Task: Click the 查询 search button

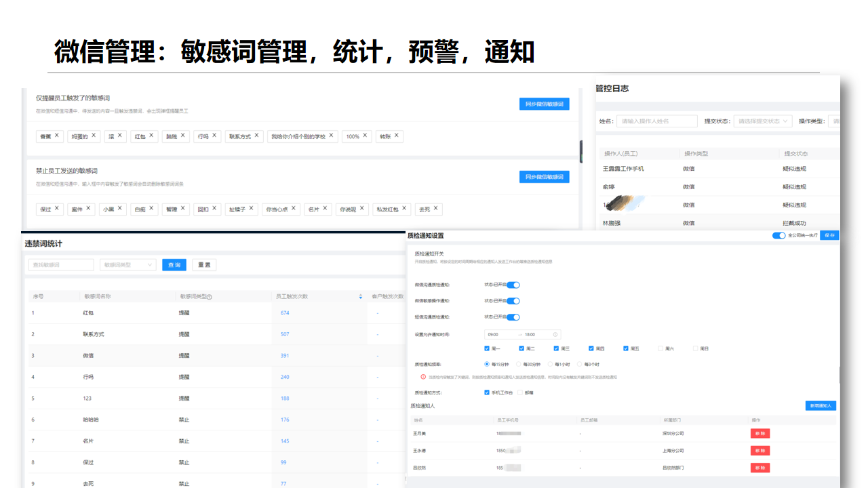Action: [174, 265]
